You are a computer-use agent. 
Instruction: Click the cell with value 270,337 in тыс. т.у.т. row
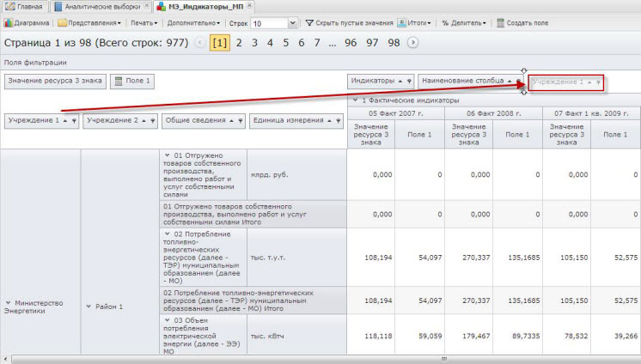click(469, 258)
